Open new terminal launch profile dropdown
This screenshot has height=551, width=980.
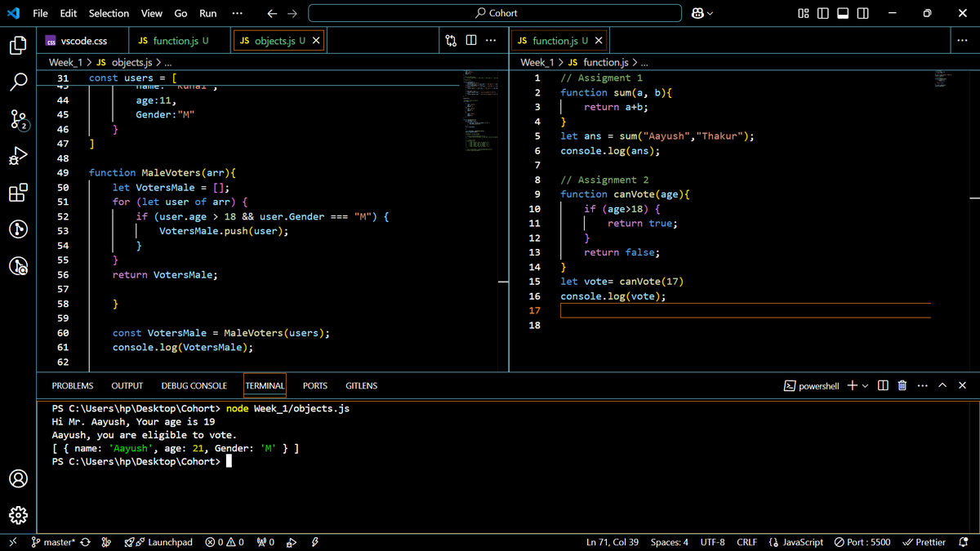[865, 385]
